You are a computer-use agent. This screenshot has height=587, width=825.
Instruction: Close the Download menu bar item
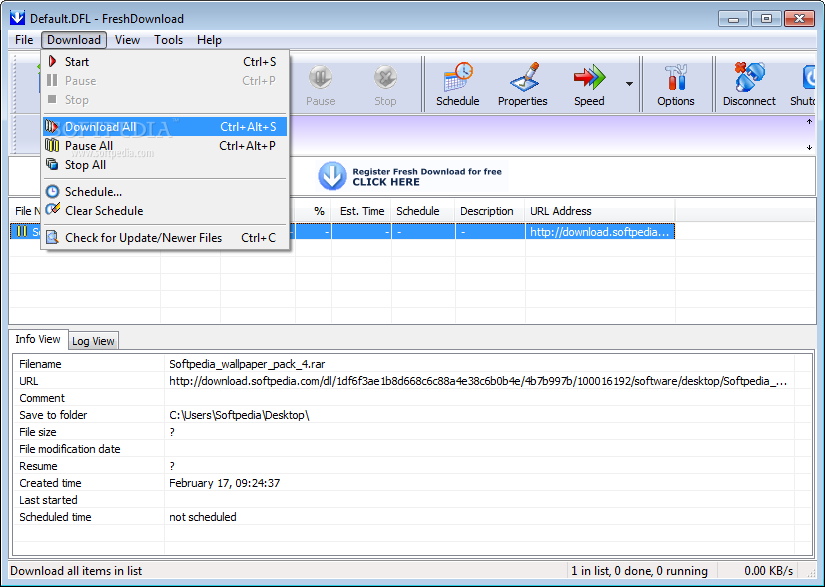pyautogui.click(x=74, y=40)
